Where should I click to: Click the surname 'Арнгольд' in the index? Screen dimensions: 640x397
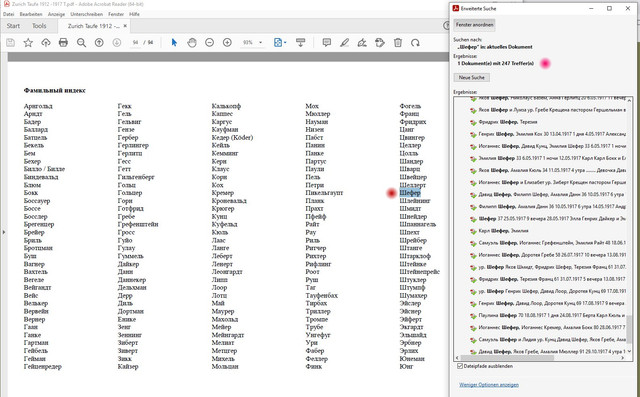click(38, 106)
